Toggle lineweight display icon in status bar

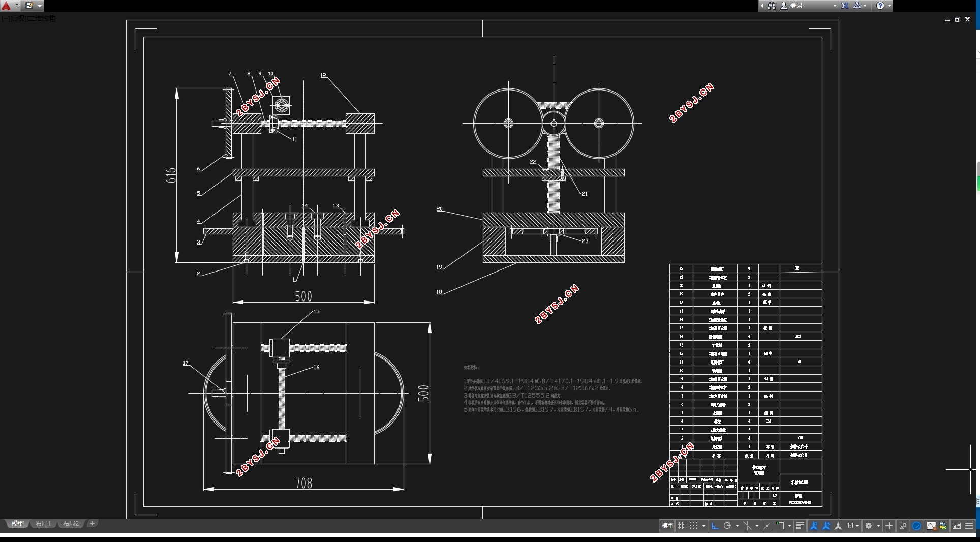[x=800, y=526]
